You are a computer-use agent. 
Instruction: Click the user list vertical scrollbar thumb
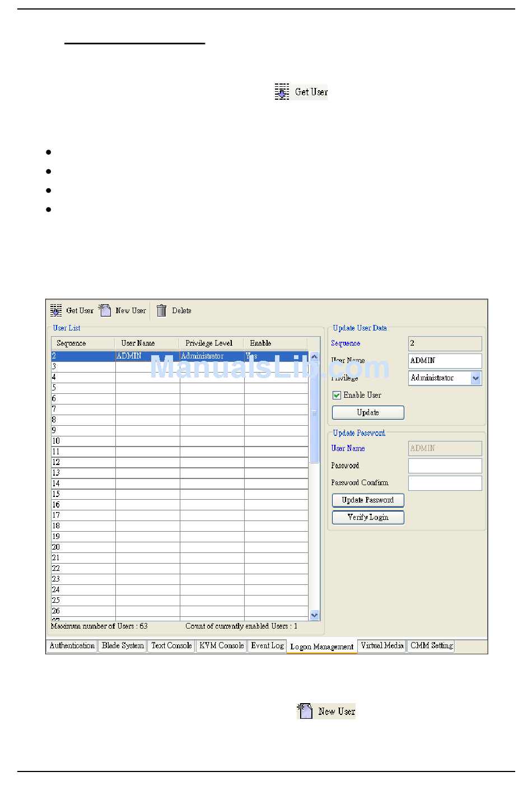(314, 413)
